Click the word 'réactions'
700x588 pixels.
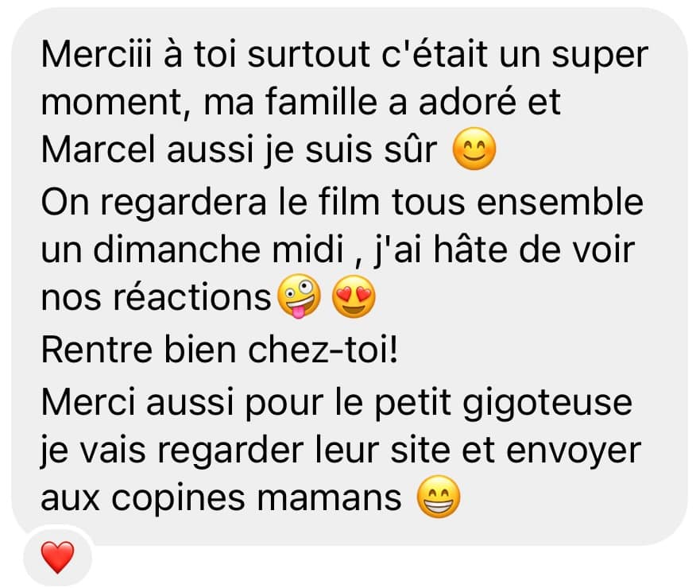(192, 298)
